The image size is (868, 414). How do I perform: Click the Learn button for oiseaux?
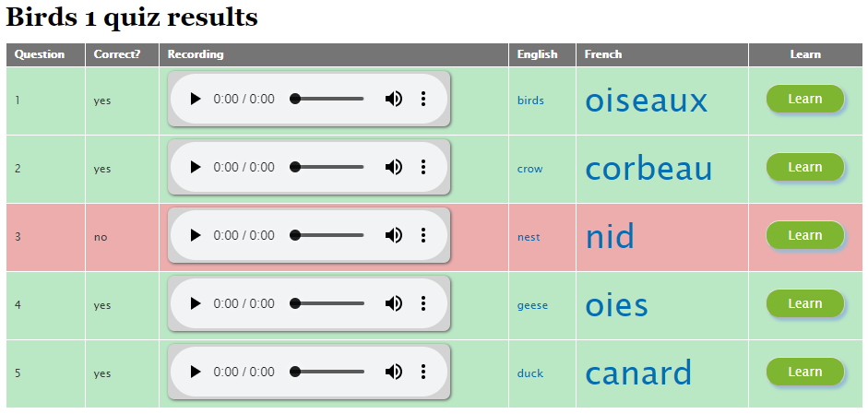pos(805,99)
